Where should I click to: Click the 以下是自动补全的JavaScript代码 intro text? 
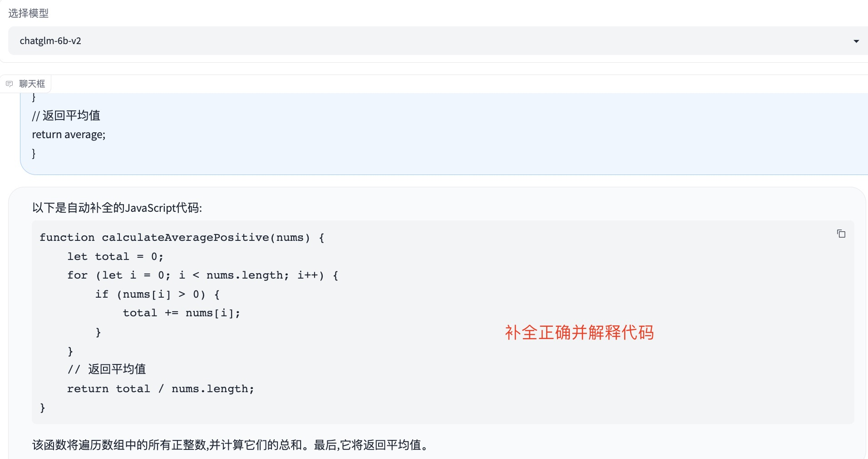pos(117,208)
